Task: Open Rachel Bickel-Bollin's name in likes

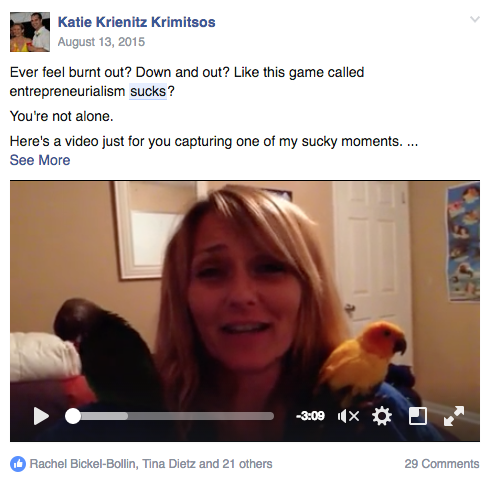Action: click(x=83, y=464)
